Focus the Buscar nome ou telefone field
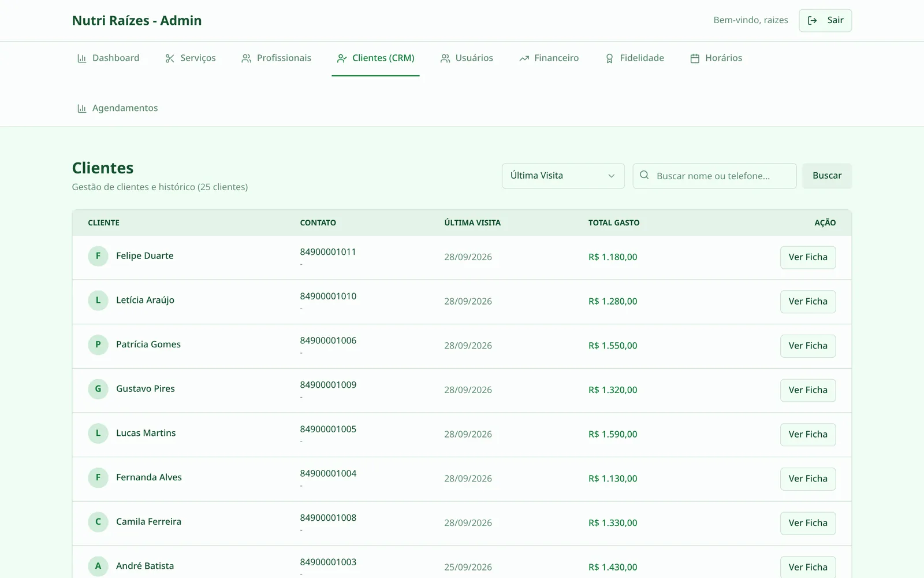924x578 pixels. click(715, 176)
